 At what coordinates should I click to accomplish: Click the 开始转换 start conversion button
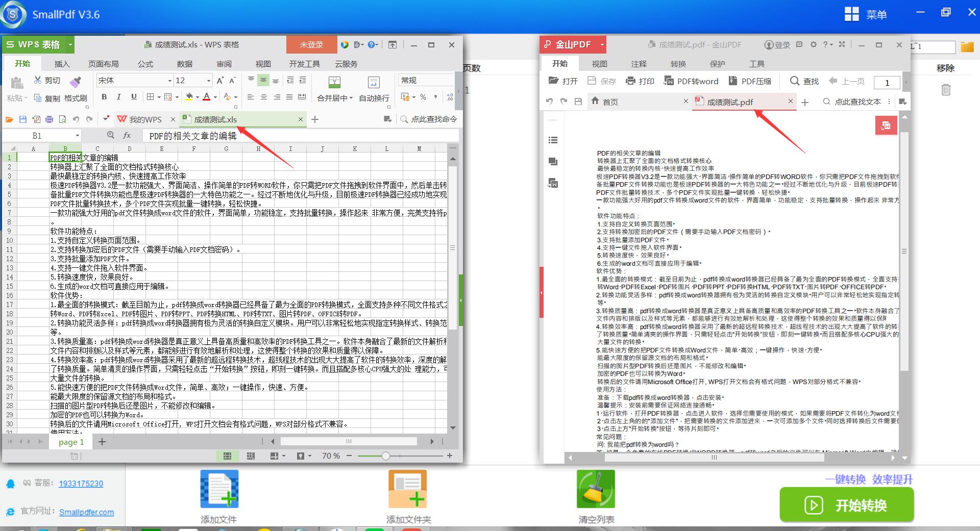846,505
